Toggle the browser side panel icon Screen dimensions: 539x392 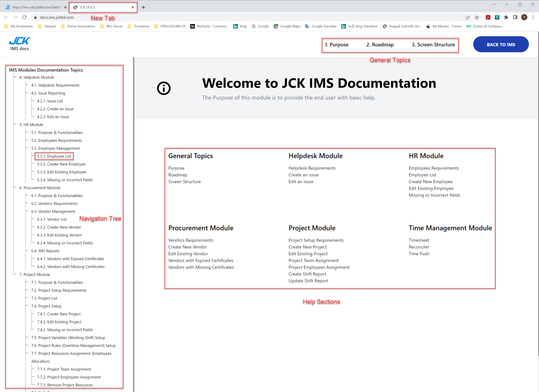(515, 17)
